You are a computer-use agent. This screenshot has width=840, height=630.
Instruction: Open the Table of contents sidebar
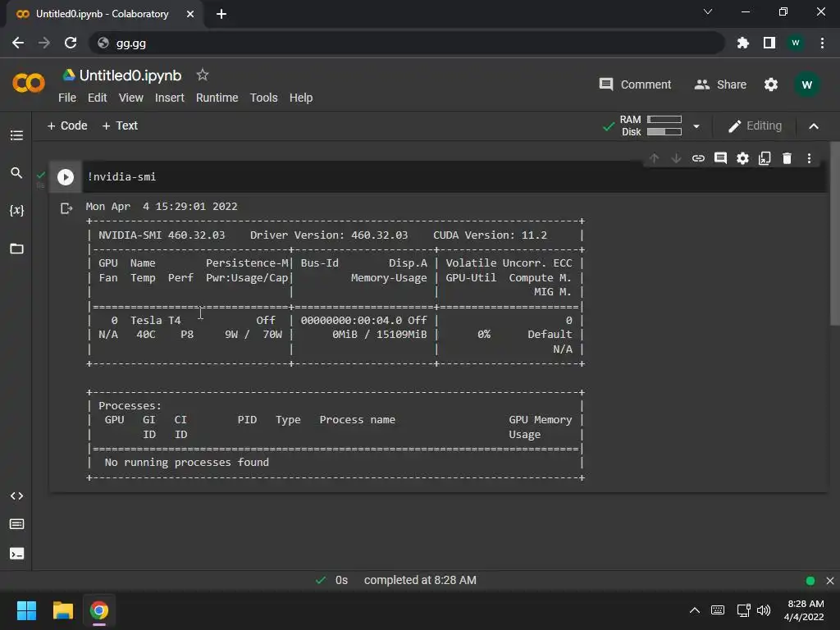coord(16,135)
